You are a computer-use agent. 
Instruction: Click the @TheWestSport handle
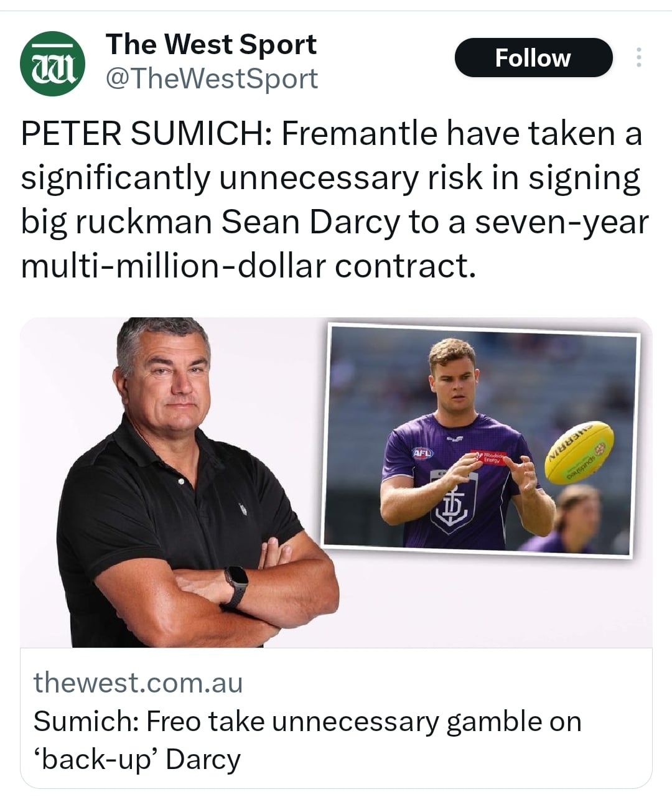[212, 78]
